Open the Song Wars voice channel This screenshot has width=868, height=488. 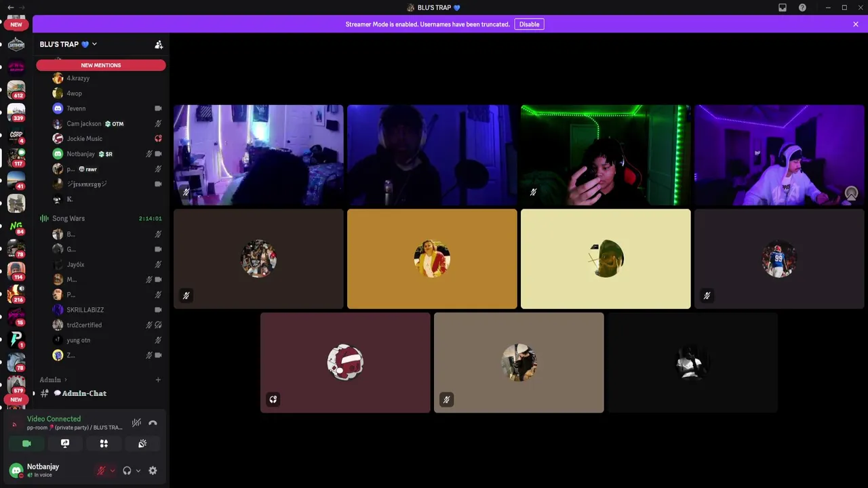click(100, 218)
